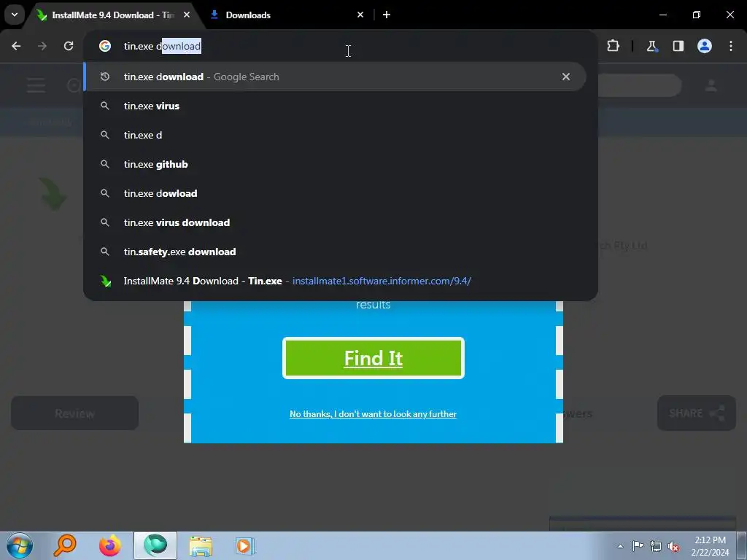
Task: Select the 'tin.safety.exe download' suggestion
Action: (334, 252)
